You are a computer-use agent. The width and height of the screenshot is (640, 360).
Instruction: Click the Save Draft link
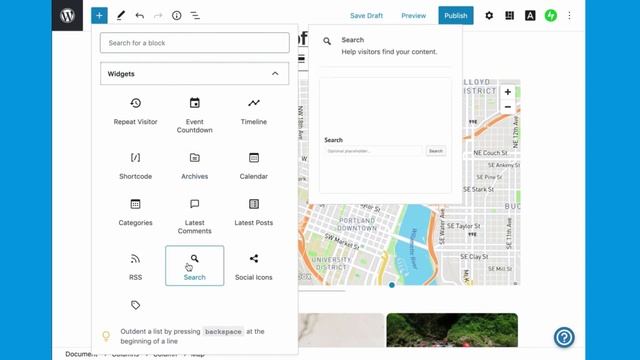366,16
